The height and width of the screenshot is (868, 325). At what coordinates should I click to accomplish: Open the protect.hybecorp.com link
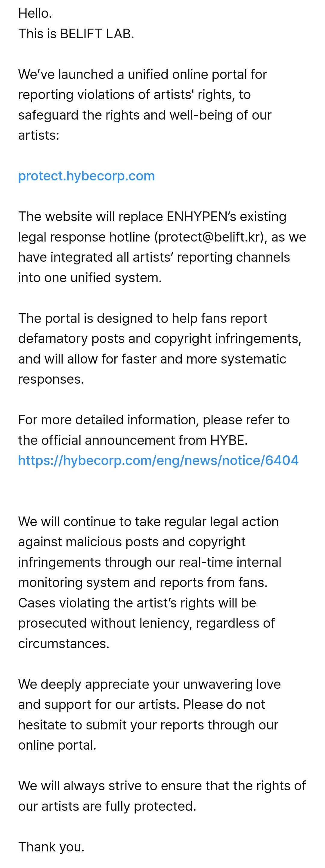click(86, 176)
